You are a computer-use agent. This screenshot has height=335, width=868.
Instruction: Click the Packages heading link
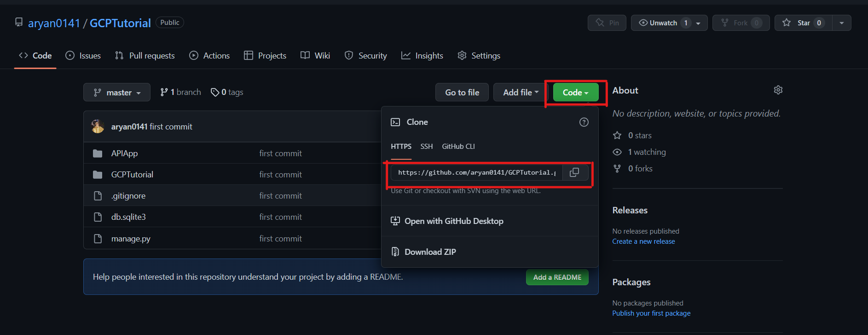631,282
